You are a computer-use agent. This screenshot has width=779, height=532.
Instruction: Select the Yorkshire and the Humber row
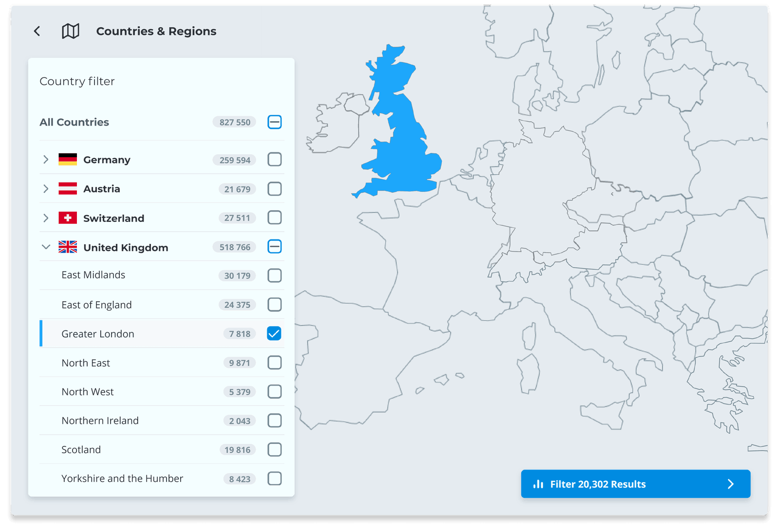[162, 478]
